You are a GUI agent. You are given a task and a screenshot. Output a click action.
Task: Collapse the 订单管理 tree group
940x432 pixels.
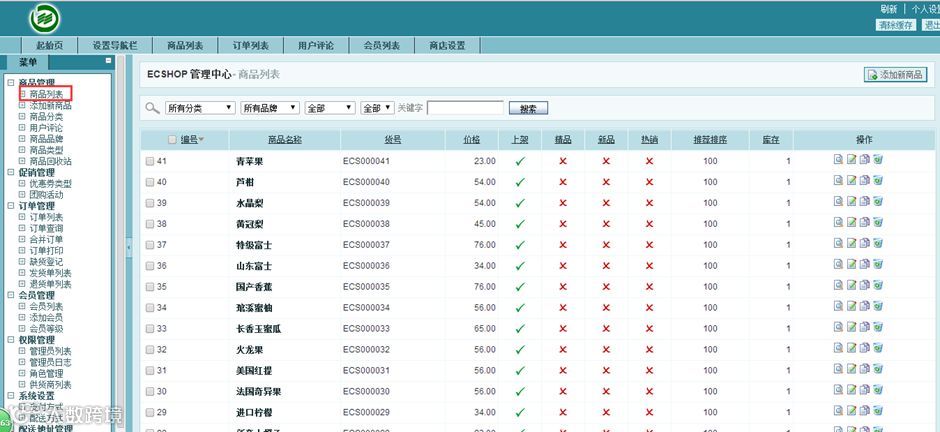pyautogui.click(x=11, y=206)
